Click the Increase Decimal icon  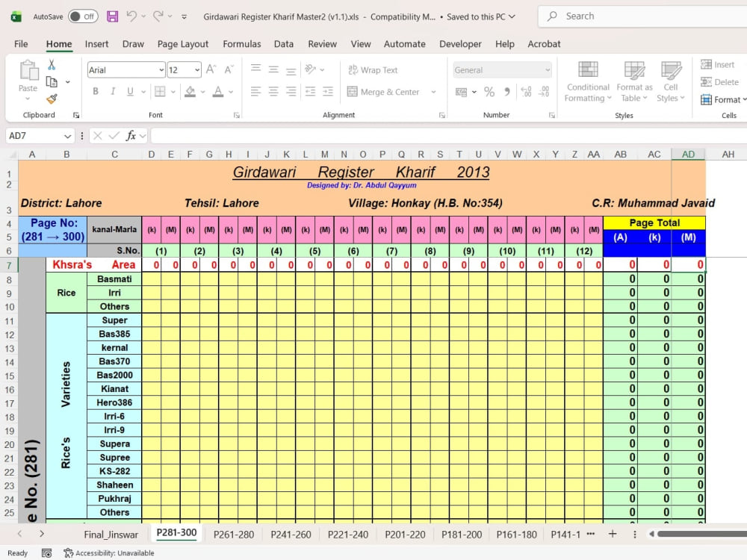pos(527,92)
